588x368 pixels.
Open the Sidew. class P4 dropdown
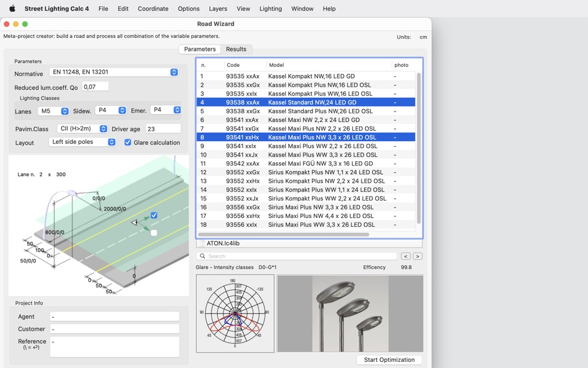[111, 110]
